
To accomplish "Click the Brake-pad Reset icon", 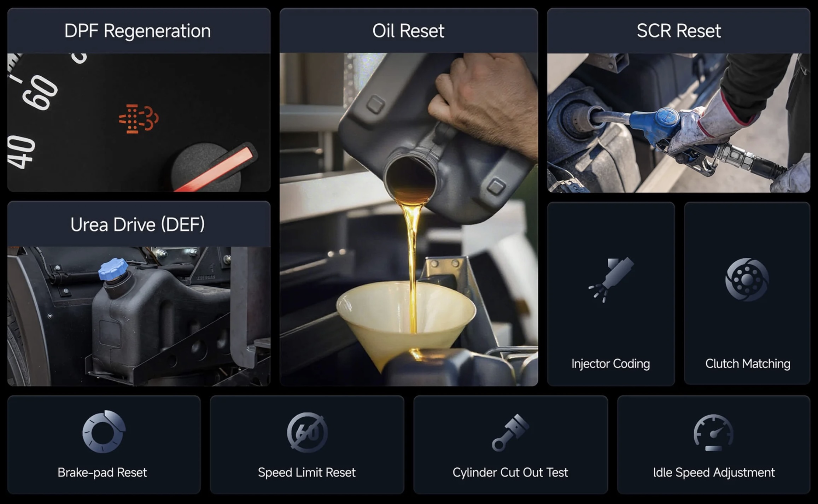I will 104,432.
